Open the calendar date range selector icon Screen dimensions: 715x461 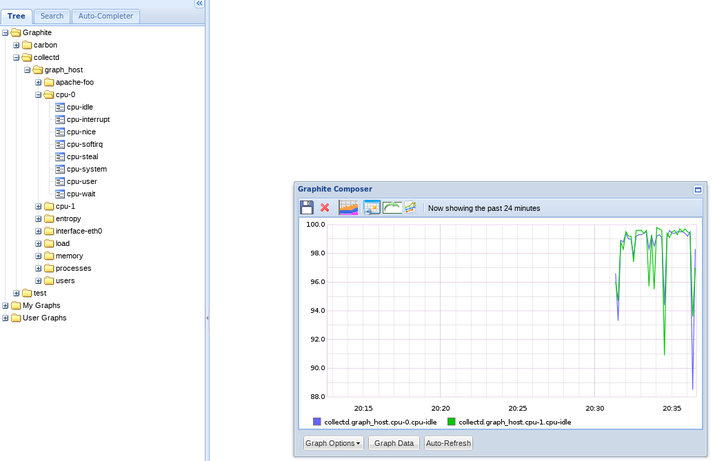(x=372, y=207)
